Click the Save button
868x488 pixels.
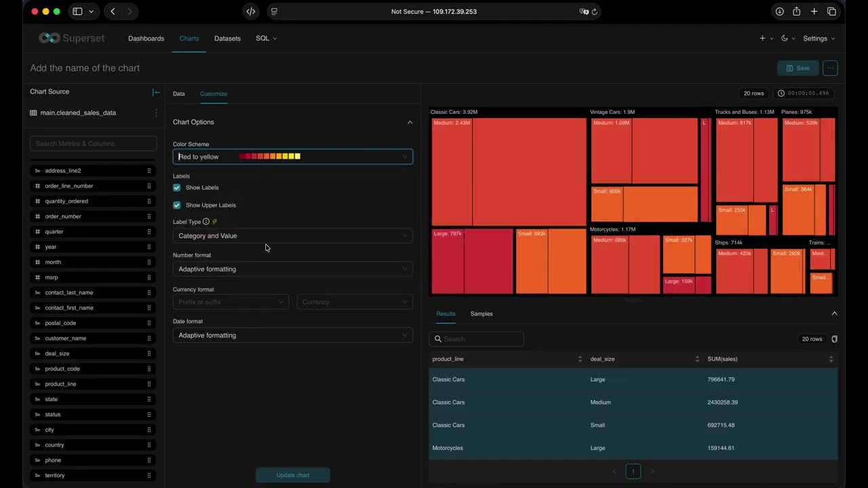tap(797, 68)
